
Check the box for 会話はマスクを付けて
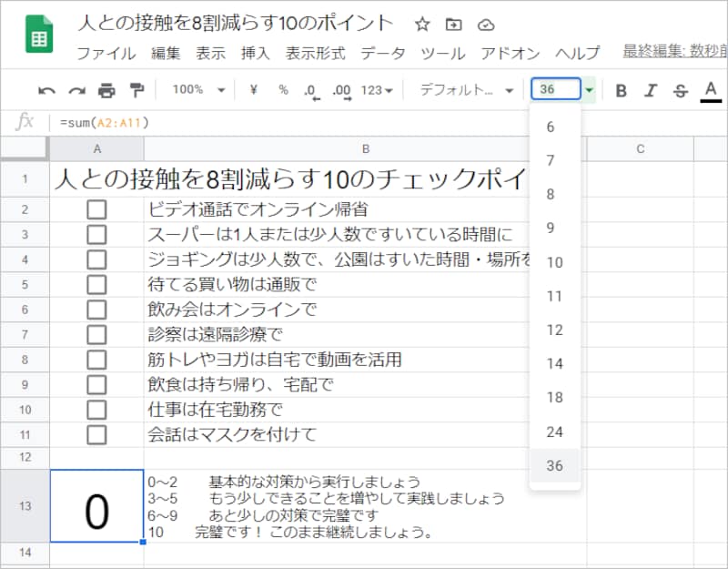[x=96, y=432]
